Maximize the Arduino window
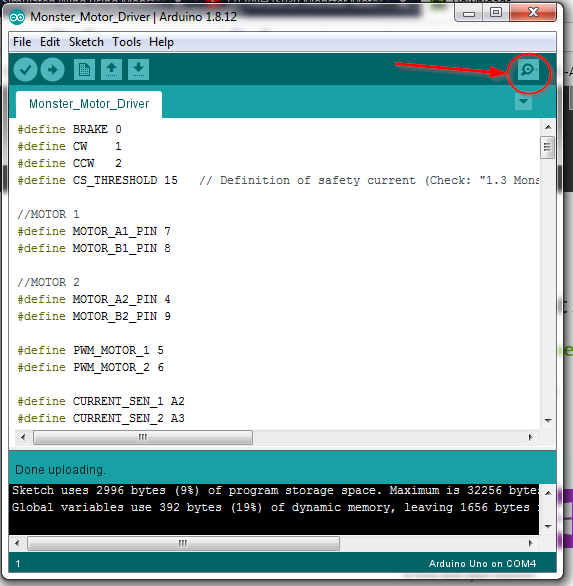 (x=496, y=13)
